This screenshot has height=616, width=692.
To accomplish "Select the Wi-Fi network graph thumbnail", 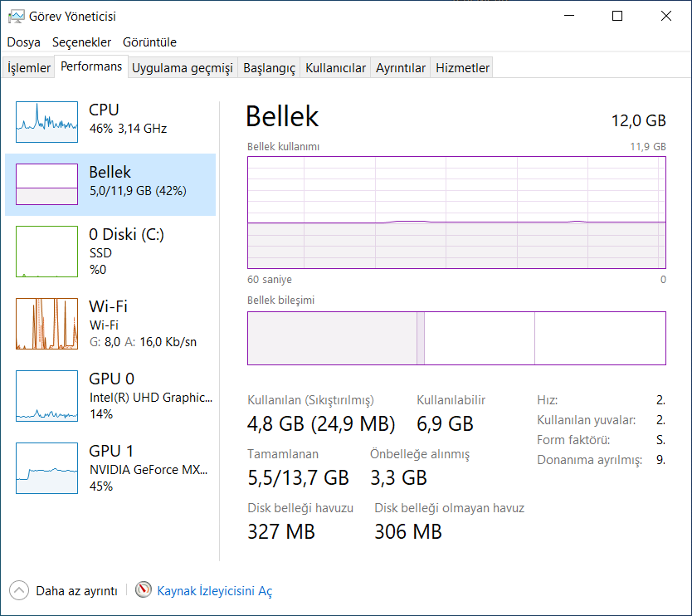I will [x=46, y=324].
